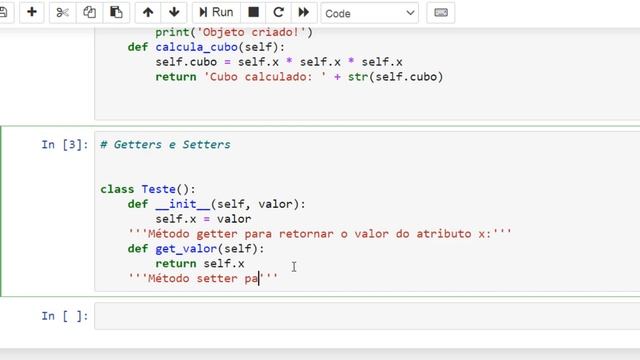640x360 pixels.
Task: Click the '# Getters e Setters' comment line
Action: [165, 144]
